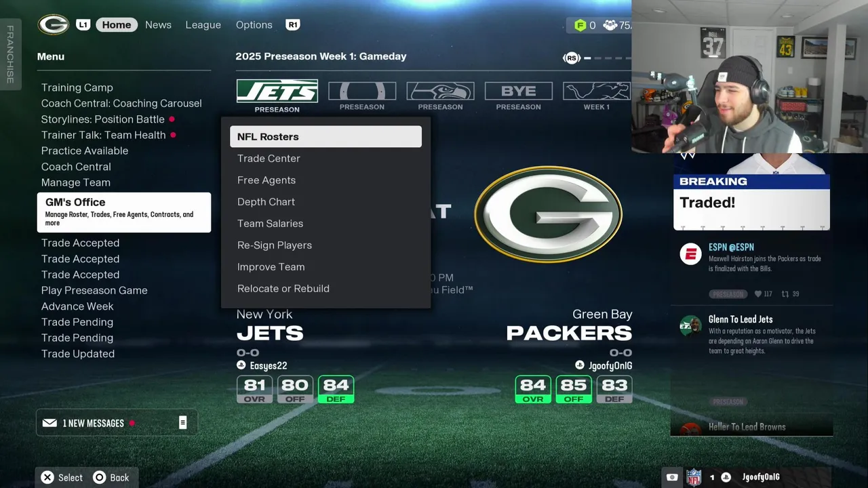The width and height of the screenshot is (868, 488).
Task: Open Training Camp in the menu
Action: [77, 87]
